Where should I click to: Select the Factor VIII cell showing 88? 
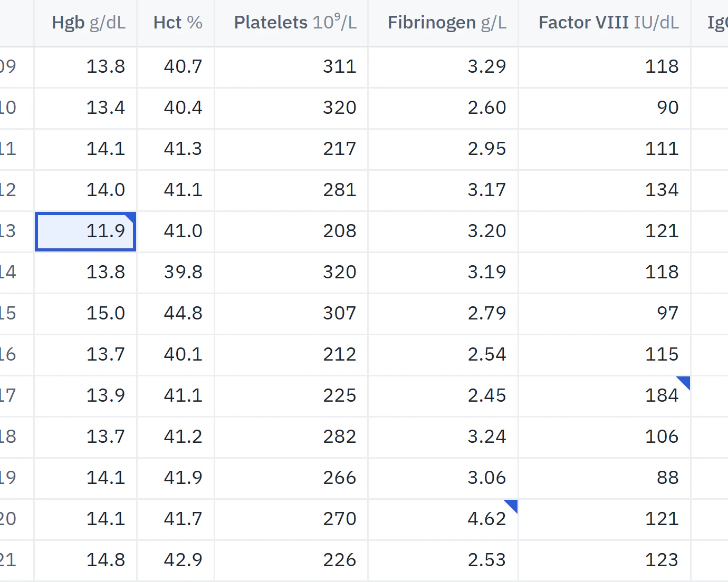coord(605,478)
